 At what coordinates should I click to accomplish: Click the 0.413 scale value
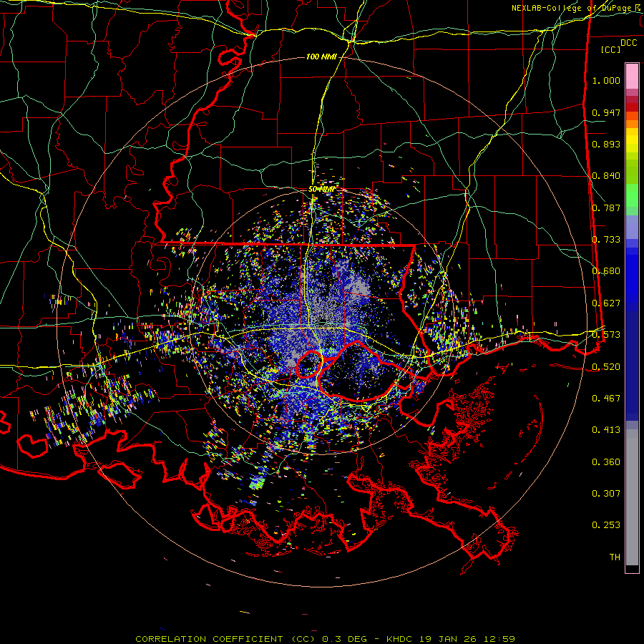[x=606, y=430]
